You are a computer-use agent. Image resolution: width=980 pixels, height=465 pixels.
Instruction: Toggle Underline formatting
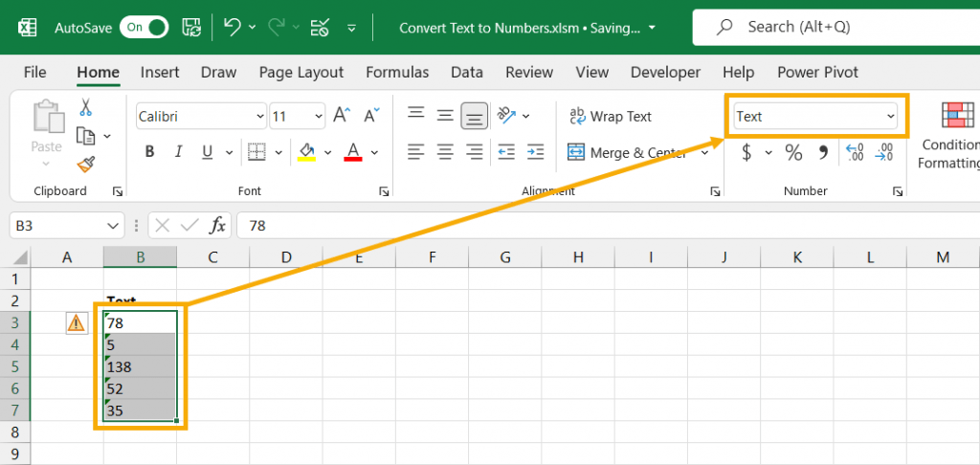coord(208,152)
